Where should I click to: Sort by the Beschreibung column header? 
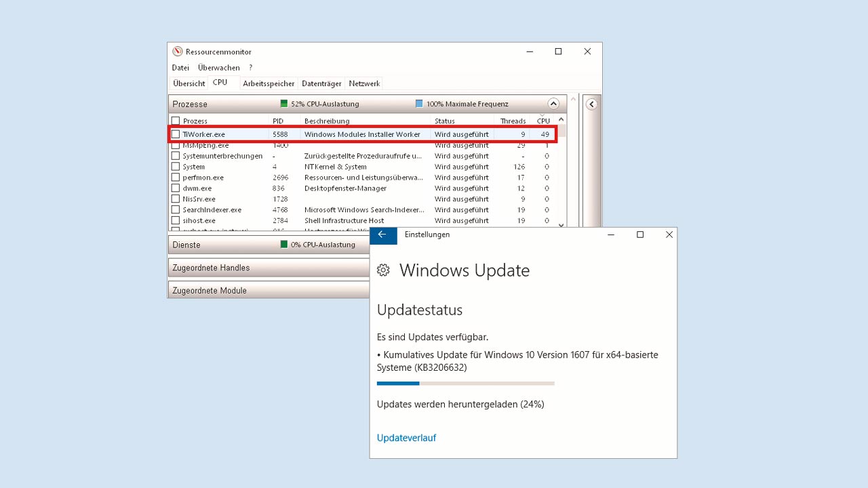tap(327, 121)
